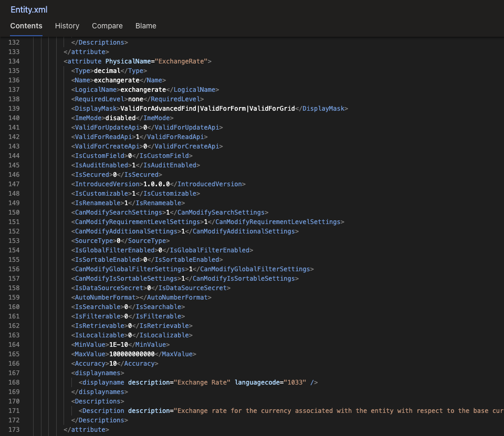504x436 pixels.
Task: Open the Contents tab
Action: 26,26
